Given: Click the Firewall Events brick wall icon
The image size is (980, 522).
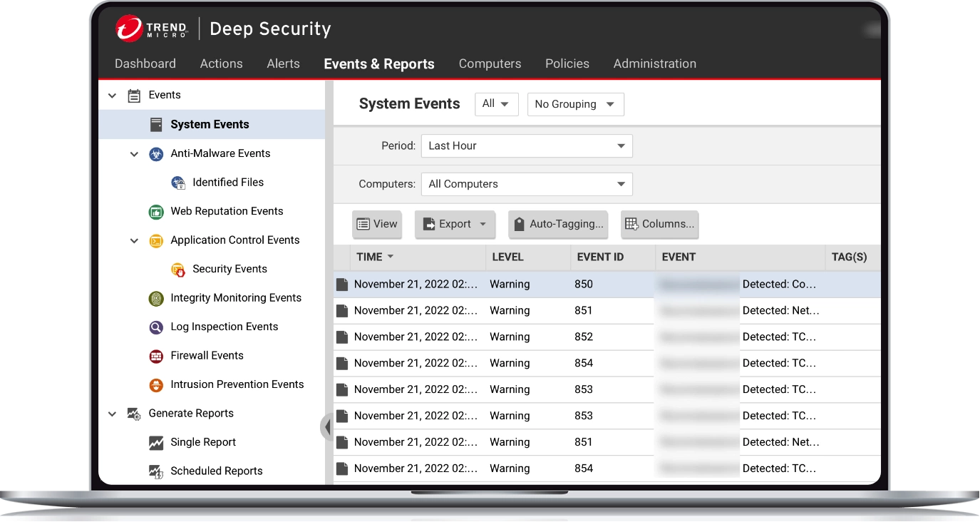Looking at the screenshot, I should point(156,356).
